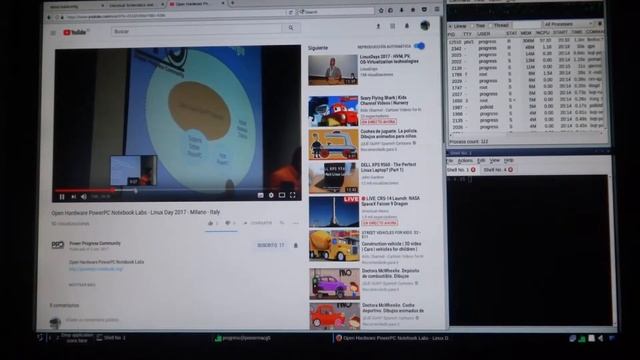Image resolution: width=640 pixels, height=360 pixels.
Task: Sort processes by the USER column
Action: [484, 33]
